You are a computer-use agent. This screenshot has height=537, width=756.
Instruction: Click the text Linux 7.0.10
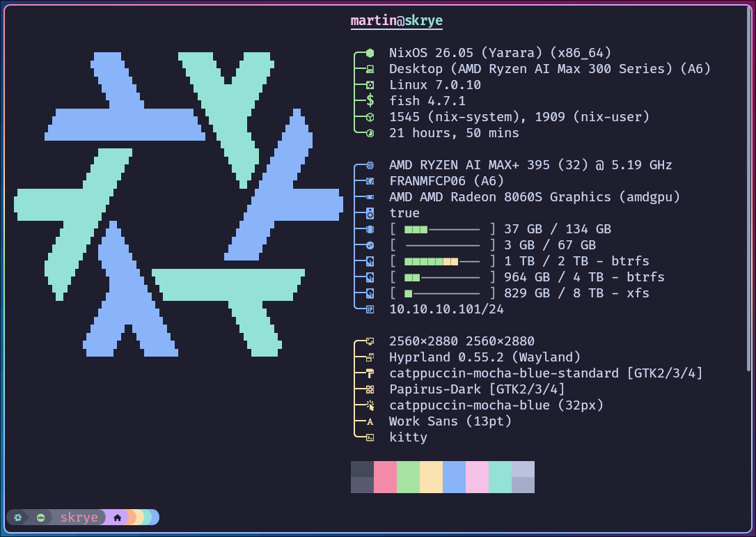[435, 85]
